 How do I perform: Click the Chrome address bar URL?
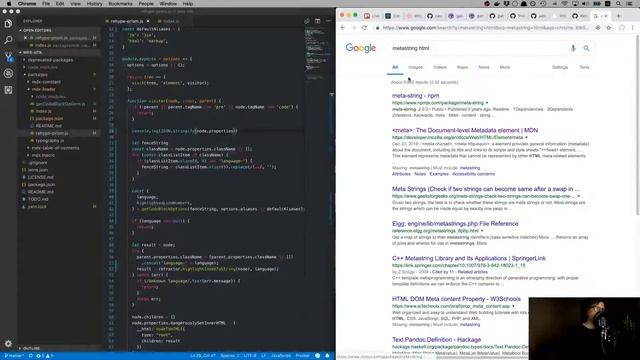pyautogui.click(x=486, y=28)
